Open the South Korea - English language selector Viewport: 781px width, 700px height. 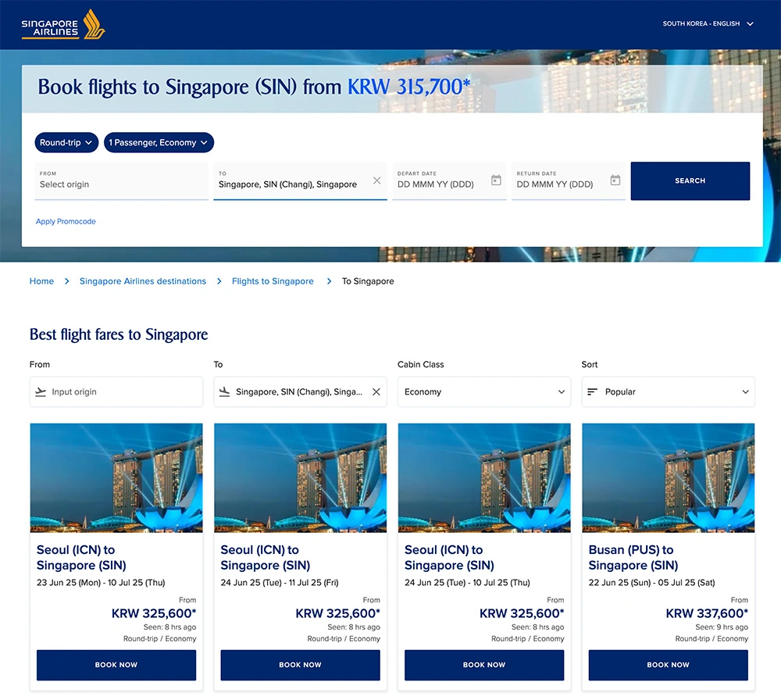pyautogui.click(x=708, y=23)
